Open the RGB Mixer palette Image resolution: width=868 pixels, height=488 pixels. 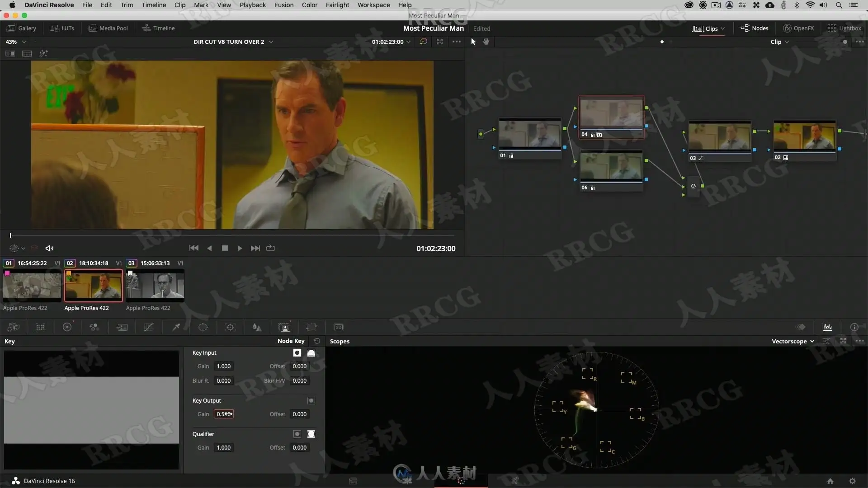coord(94,327)
